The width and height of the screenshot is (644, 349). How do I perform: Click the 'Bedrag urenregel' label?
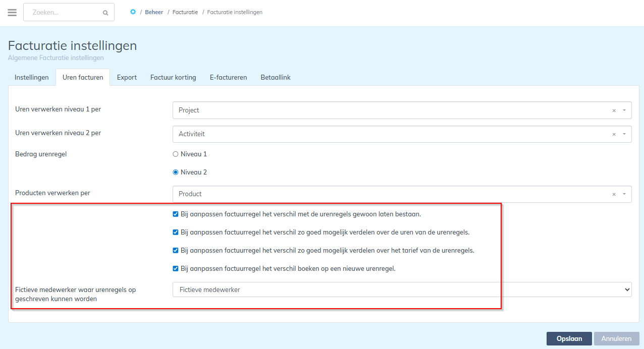click(x=41, y=154)
